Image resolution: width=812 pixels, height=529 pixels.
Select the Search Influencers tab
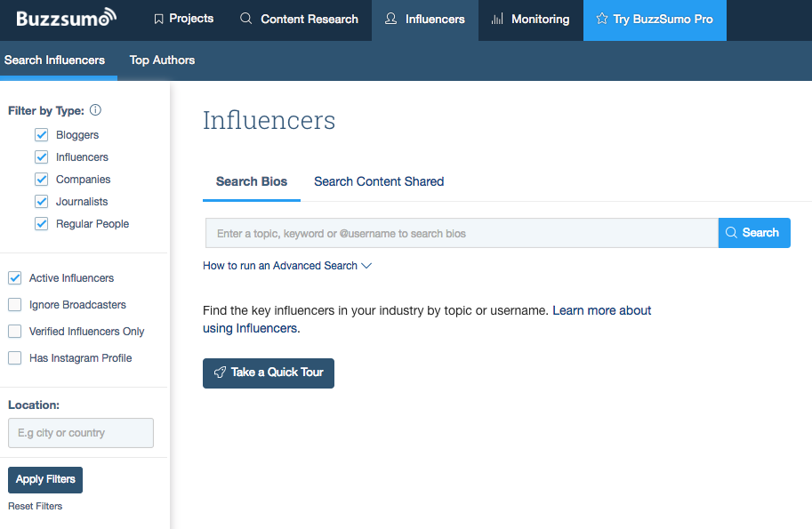(x=55, y=60)
